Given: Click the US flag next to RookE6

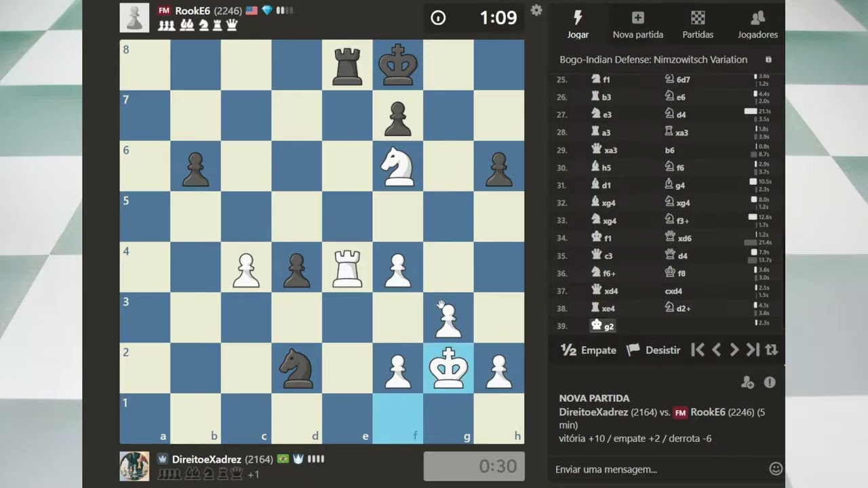Looking at the screenshot, I should (x=252, y=11).
